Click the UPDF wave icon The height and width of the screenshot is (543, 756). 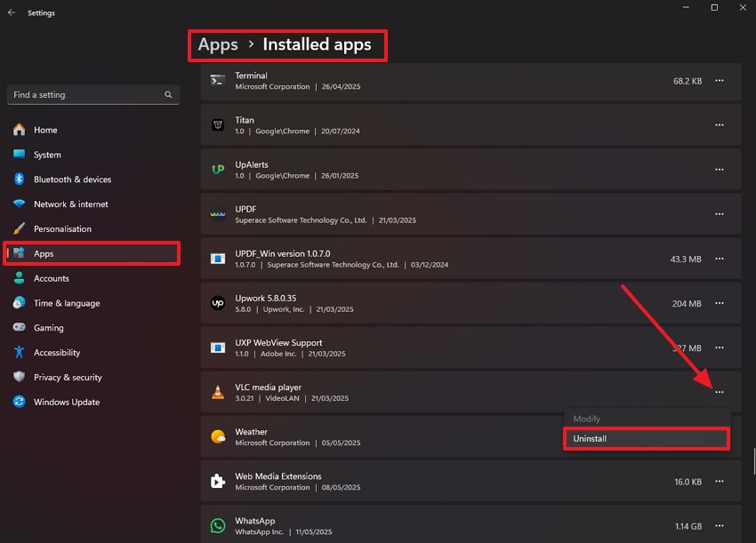[x=218, y=214]
